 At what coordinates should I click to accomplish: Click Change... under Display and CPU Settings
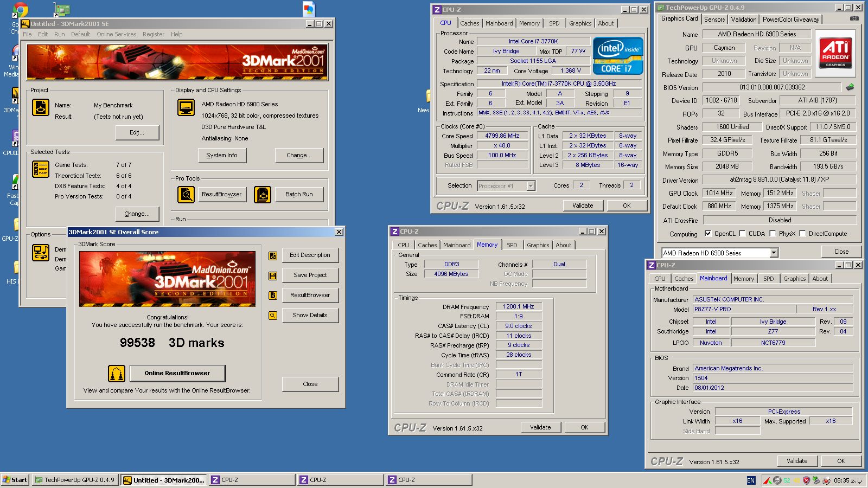[299, 156]
